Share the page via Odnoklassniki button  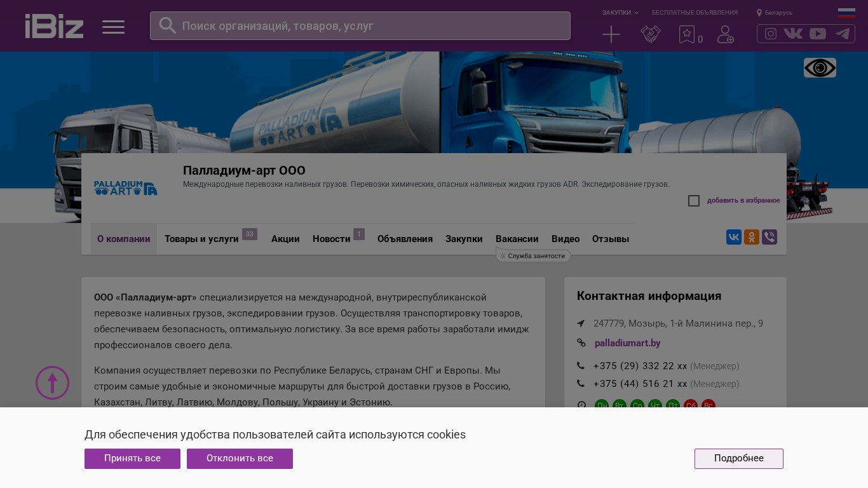pos(752,237)
